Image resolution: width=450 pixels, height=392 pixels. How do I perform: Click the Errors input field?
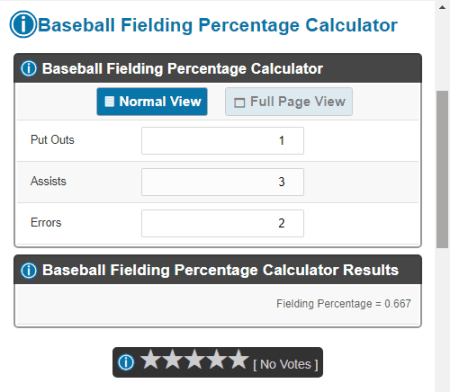click(222, 223)
